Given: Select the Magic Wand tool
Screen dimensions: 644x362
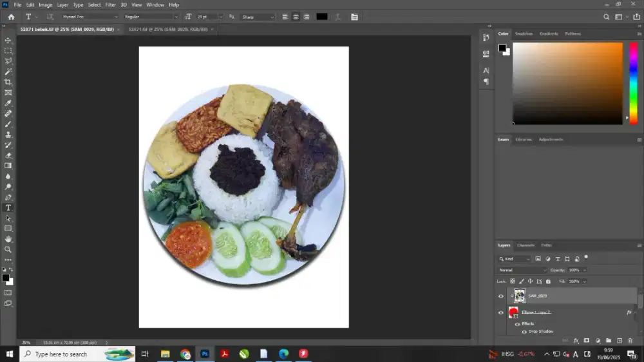Looking at the screenshot, I should pos(8,71).
